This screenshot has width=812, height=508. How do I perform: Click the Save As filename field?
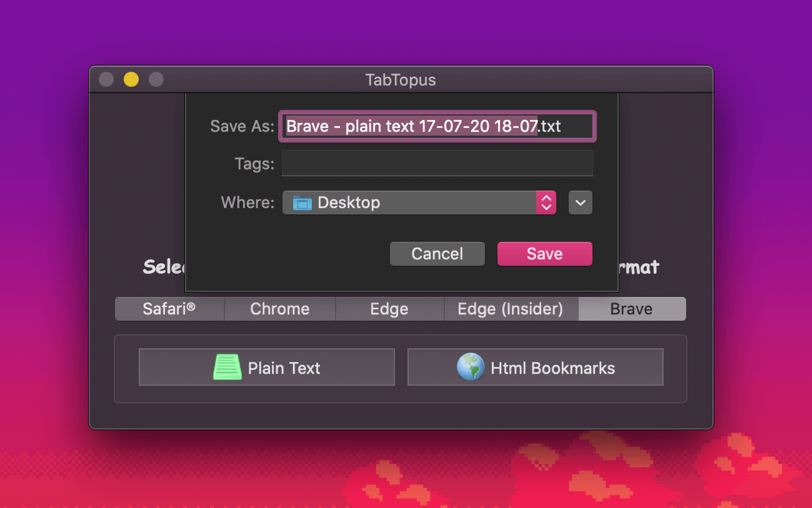coord(437,126)
